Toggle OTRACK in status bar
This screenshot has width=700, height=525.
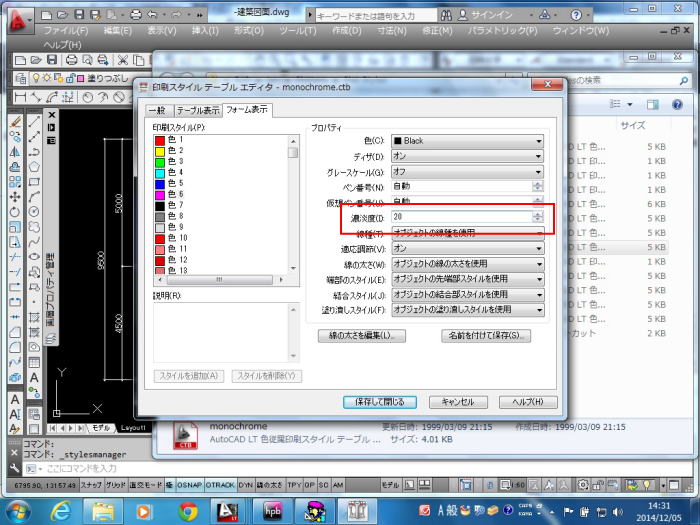(x=220, y=485)
